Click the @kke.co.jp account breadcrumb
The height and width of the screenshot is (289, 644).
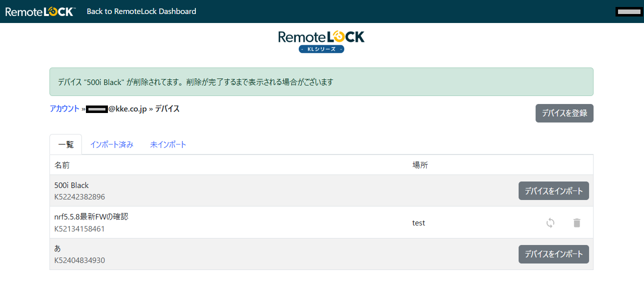[116, 108]
